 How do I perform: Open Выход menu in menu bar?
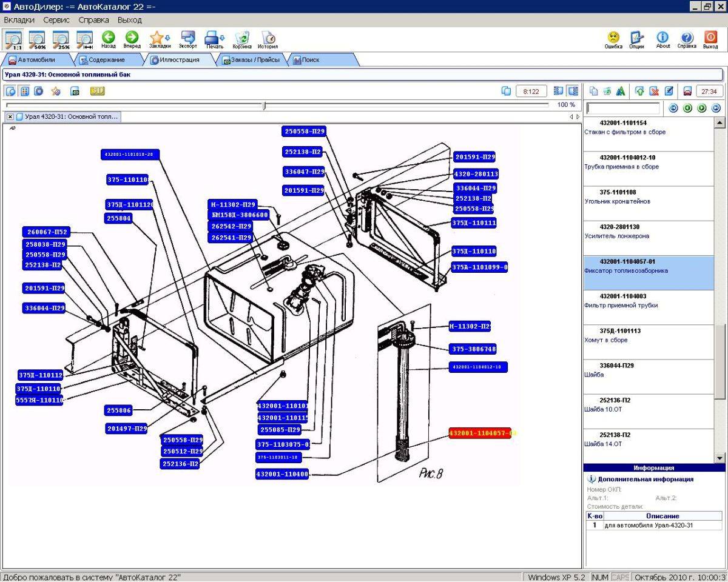coord(129,20)
